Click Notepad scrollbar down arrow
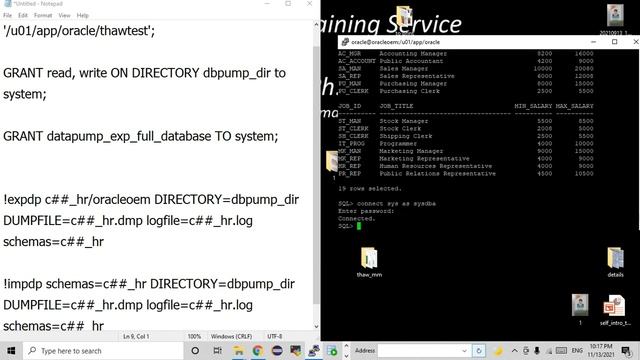The width and height of the screenshot is (640, 360). [316, 326]
